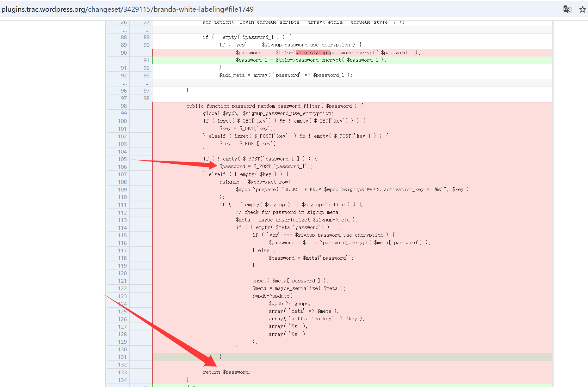Click new line number 91 in the diff
Viewport: 588px width, 387px height.
[146, 60]
